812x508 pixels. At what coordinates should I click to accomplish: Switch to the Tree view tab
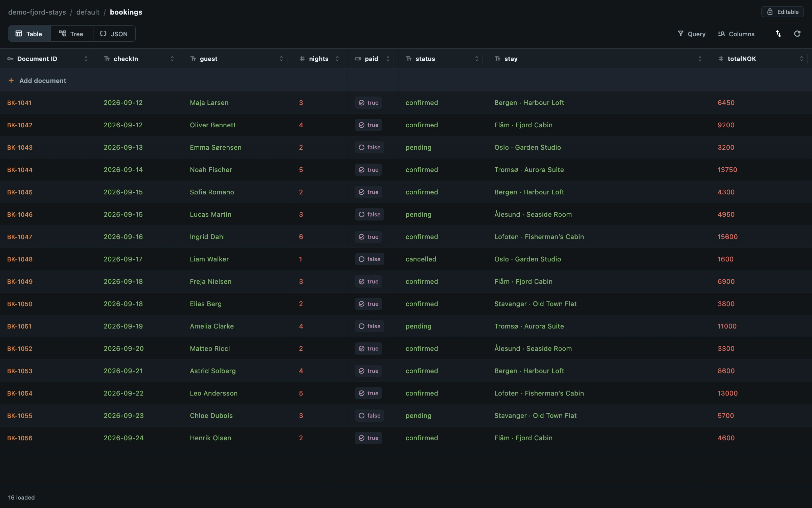(72, 34)
